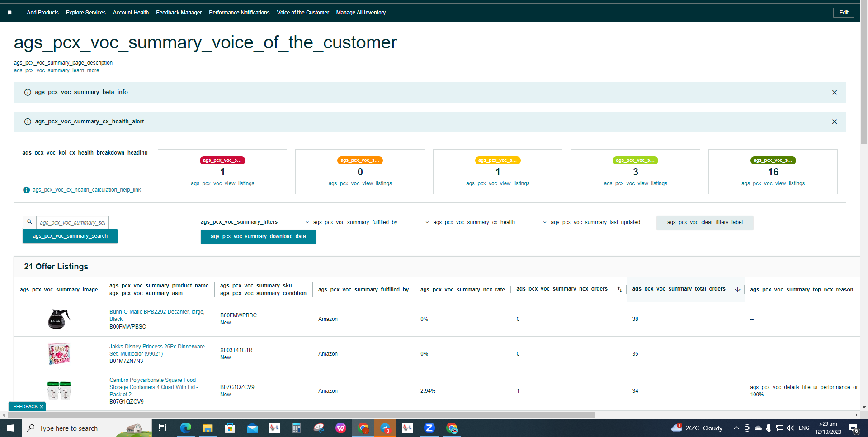Sort by ncx_orders using the up-down arrows
Screen dimensions: 868x437
[620, 289]
